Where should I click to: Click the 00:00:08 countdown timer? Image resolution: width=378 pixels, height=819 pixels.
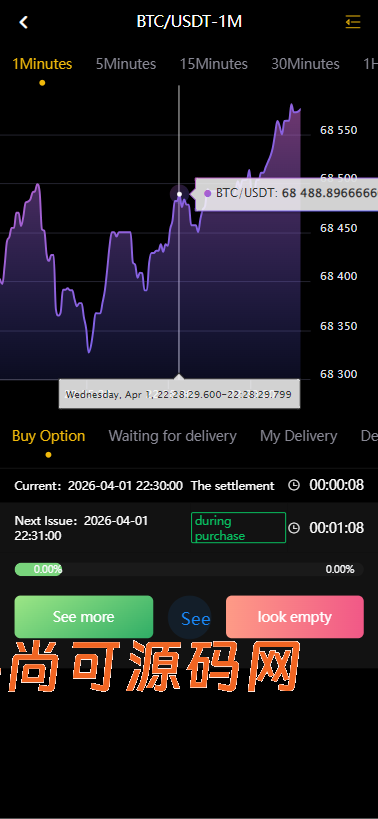point(336,485)
